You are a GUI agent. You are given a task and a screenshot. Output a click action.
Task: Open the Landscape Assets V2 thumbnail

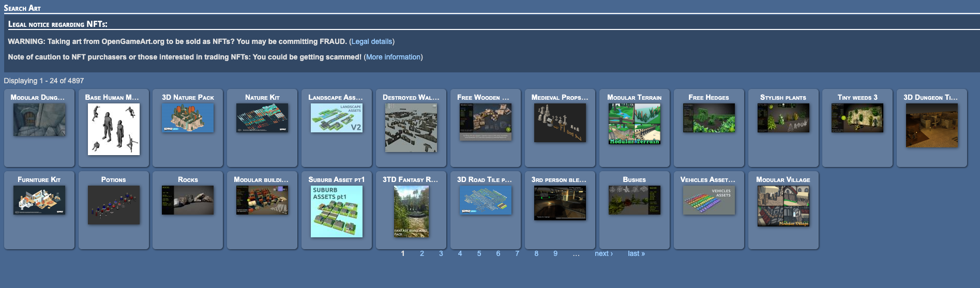(337, 117)
